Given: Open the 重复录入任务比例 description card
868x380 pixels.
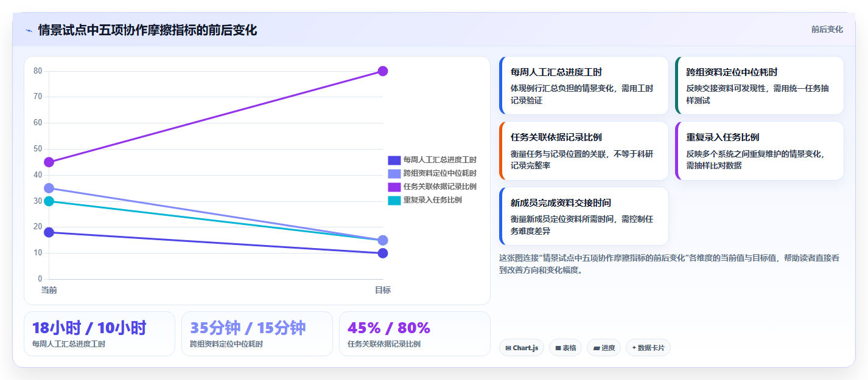Looking at the screenshot, I should (760, 151).
